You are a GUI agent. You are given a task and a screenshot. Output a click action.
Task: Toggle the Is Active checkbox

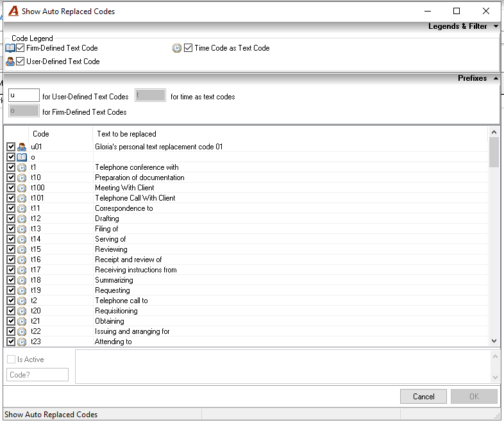point(12,360)
